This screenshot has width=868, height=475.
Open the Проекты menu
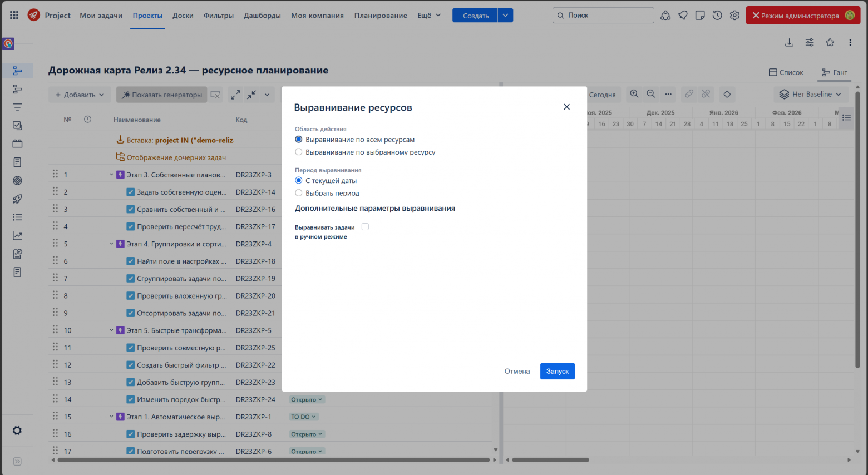[x=147, y=16]
